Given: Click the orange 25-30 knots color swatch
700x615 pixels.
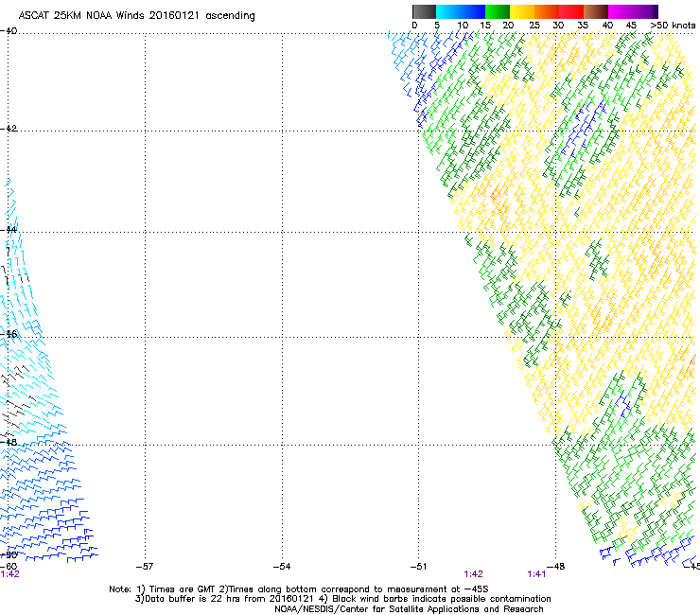Looking at the screenshot, I should 547,11.
